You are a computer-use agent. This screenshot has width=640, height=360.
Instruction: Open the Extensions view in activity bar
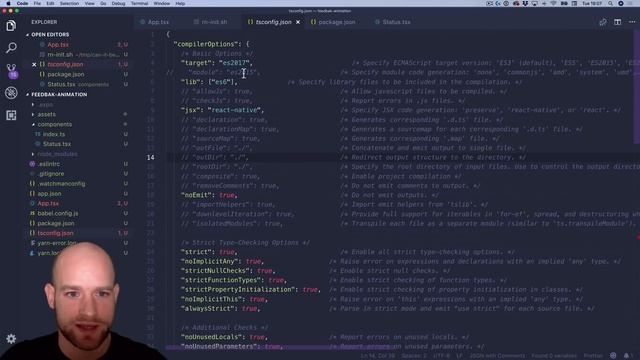point(11,115)
